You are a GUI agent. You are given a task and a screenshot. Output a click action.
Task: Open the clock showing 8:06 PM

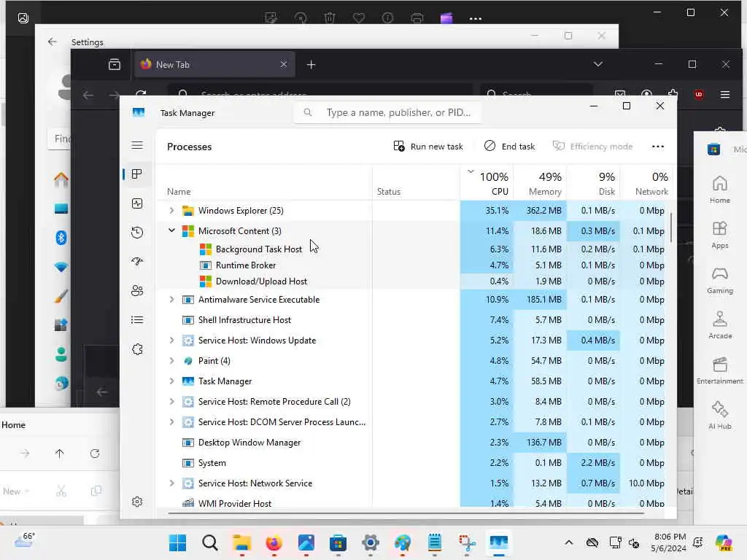point(669,542)
